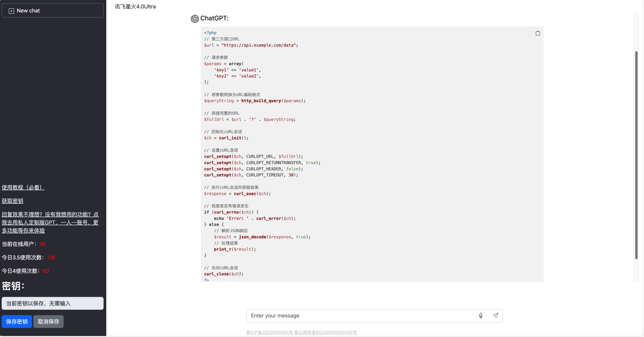This screenshot has width=644, height=337.
Task: Click the microphone voice input icon
Action: click(480, 316)
